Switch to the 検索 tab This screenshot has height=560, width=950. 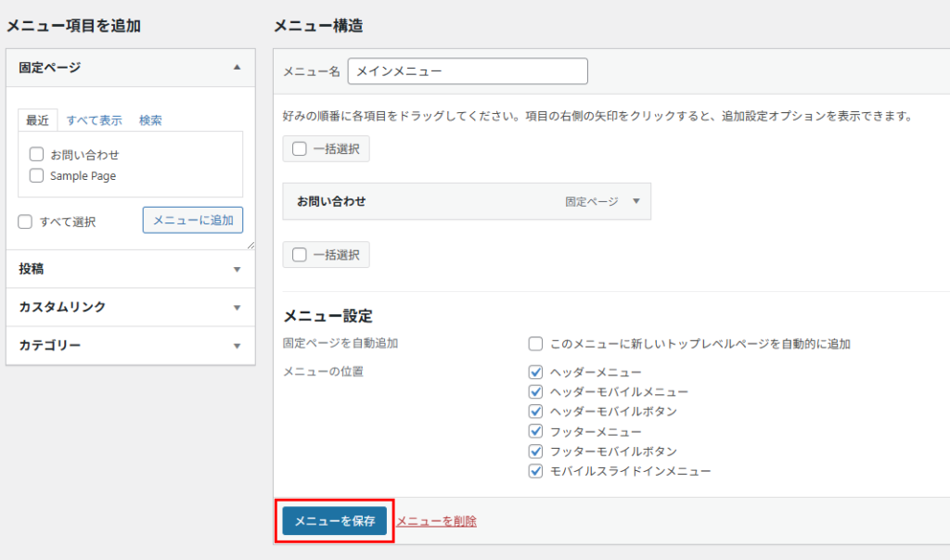[x=150, y=121]
